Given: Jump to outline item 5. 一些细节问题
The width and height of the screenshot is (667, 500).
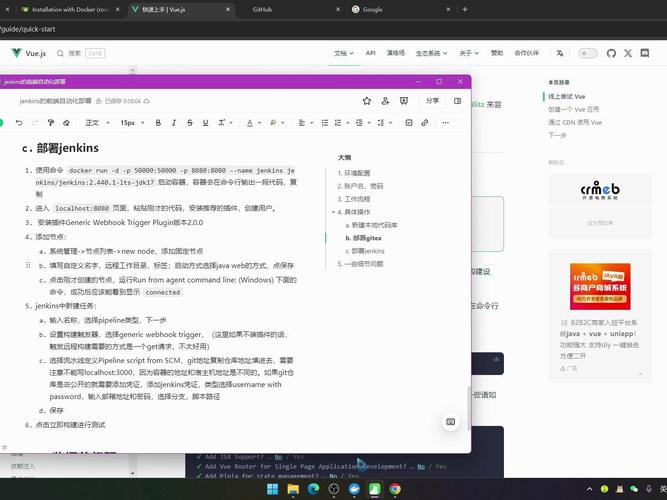Looking at the screenshot, I should 360,264.
